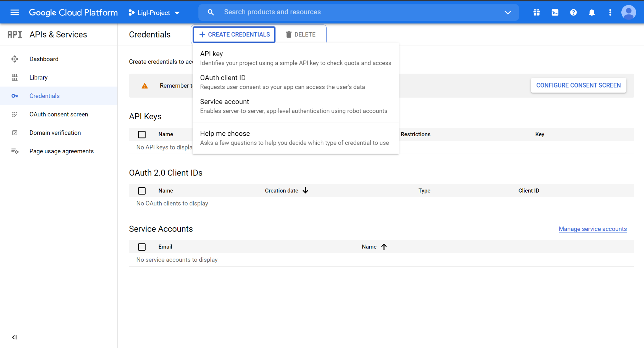Viewport: 644px width, 348px height.
Task: Click the Page usage agreements icon
Action: [x=15, y=151]
